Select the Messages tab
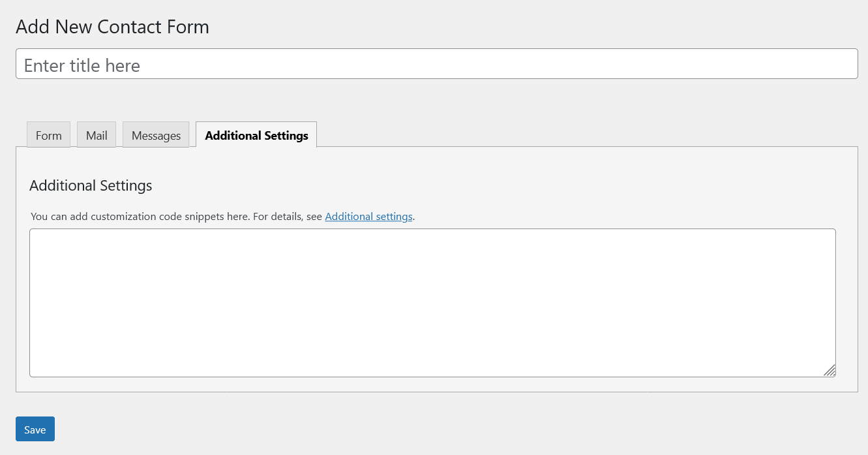 [156, 134]
